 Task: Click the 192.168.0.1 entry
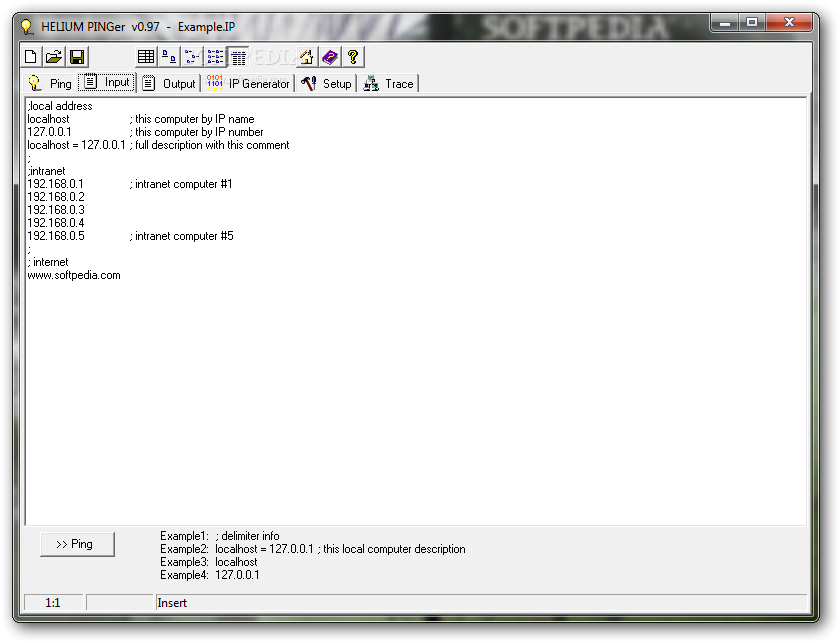(x=56, y=184)
